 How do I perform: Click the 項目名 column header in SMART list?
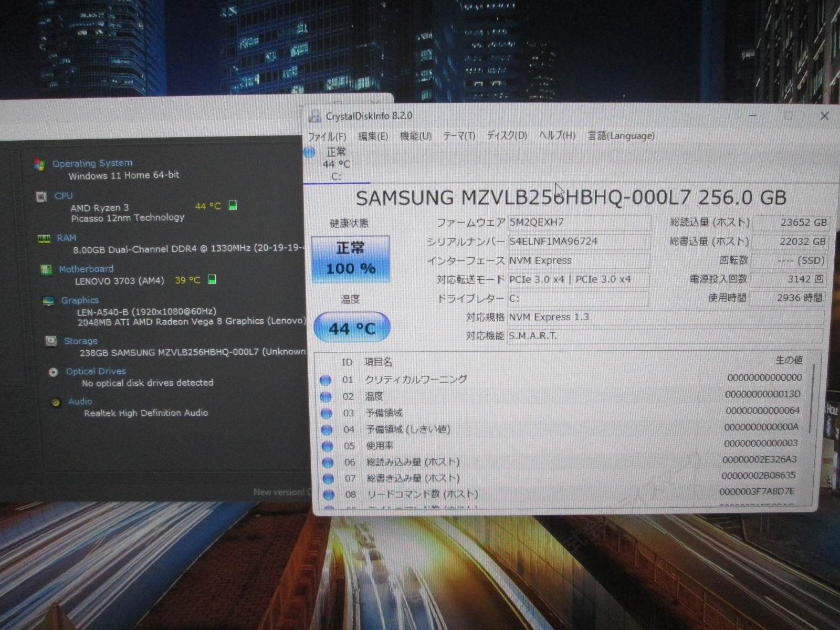(379, 362)
